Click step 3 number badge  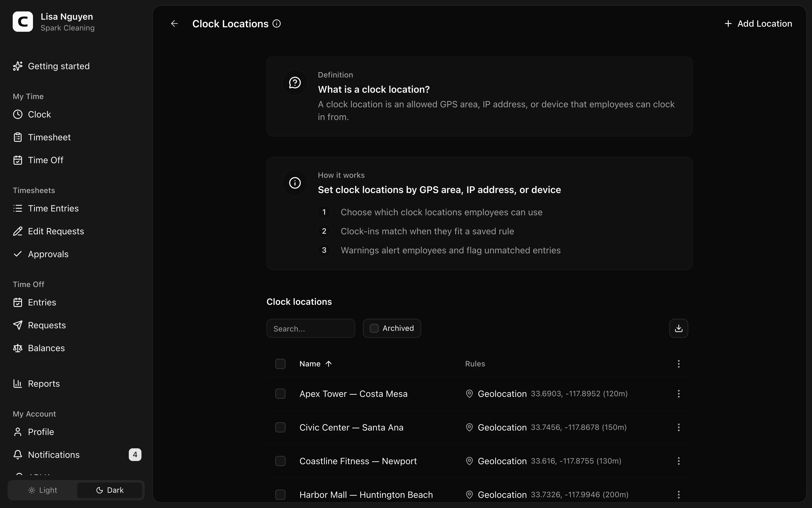point(324,250)
